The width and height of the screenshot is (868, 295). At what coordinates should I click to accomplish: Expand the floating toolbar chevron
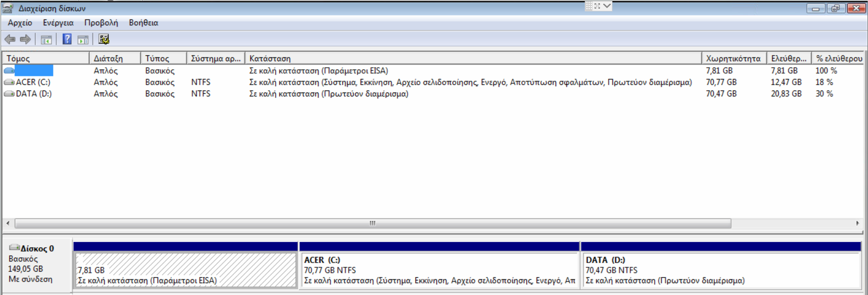pyautogui.click(x=607, y=6)
